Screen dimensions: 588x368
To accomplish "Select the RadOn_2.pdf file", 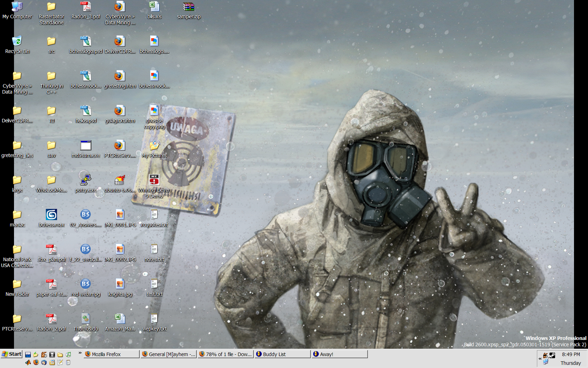I will (x=51, y=322).
